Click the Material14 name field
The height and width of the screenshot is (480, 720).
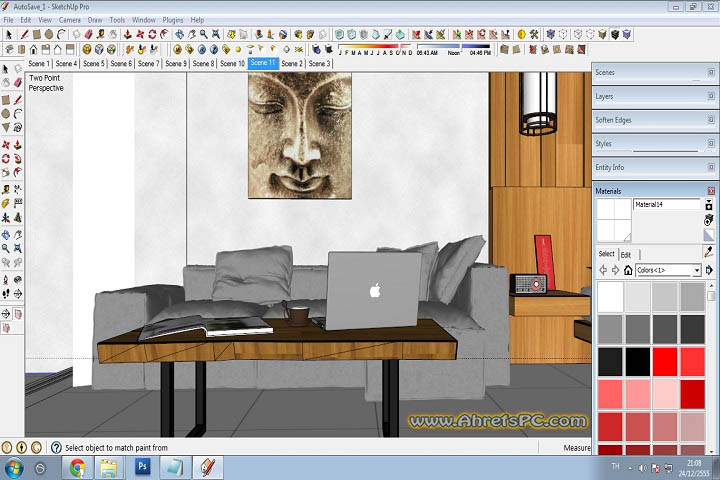click(x=667, y=204)
